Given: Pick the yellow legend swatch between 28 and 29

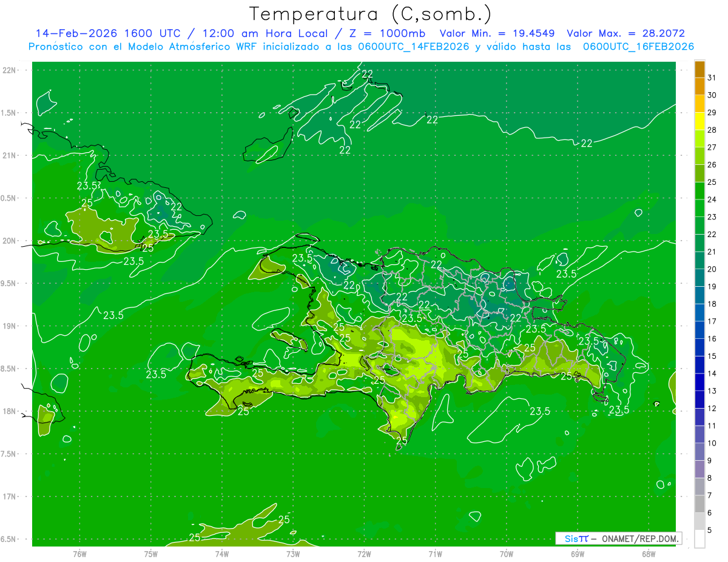Looking at the screenshot, I should coord(699,121).
